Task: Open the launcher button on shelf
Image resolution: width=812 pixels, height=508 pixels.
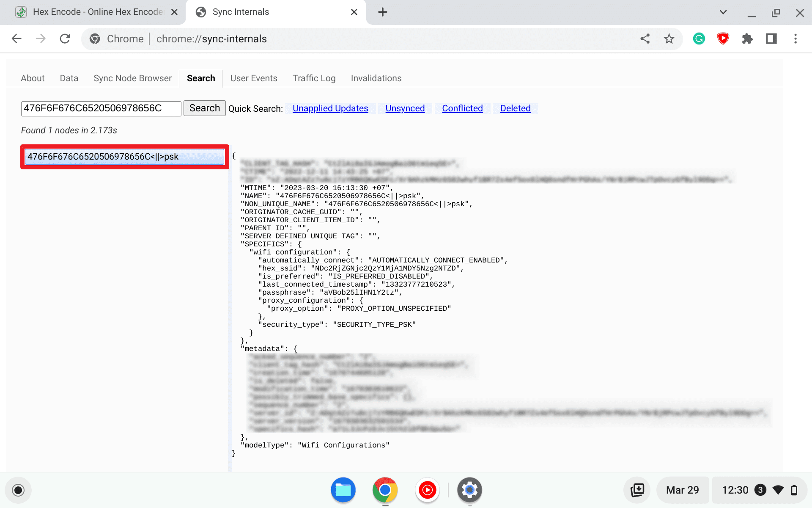Action: click(18, 490)
